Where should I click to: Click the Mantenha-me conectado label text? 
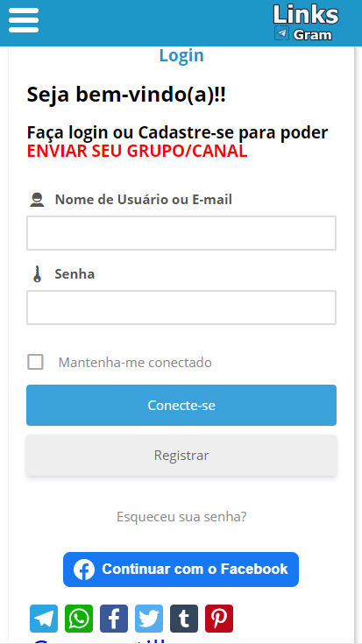(x=135, y=363)
